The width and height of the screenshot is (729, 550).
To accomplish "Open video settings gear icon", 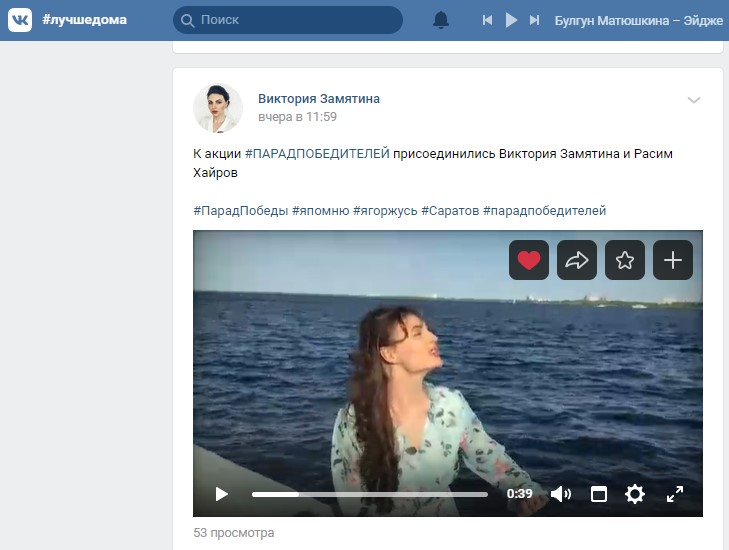I will coord(635,494).
